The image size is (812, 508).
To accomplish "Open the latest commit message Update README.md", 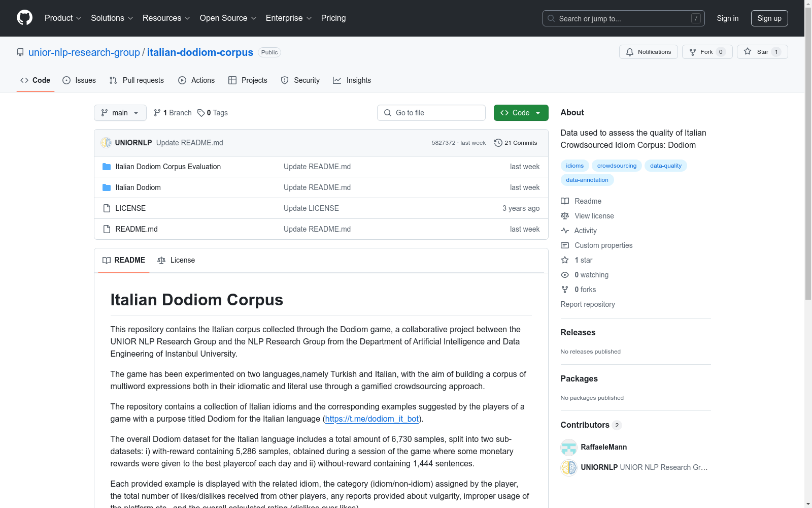I will (190, 143).
